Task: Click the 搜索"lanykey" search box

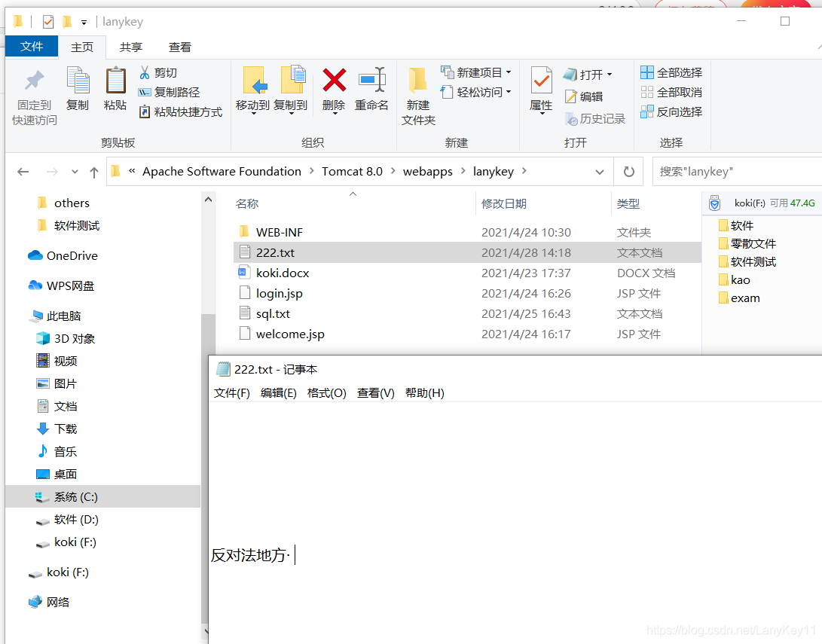Action: pyautogui.click(x=737, y=171)
